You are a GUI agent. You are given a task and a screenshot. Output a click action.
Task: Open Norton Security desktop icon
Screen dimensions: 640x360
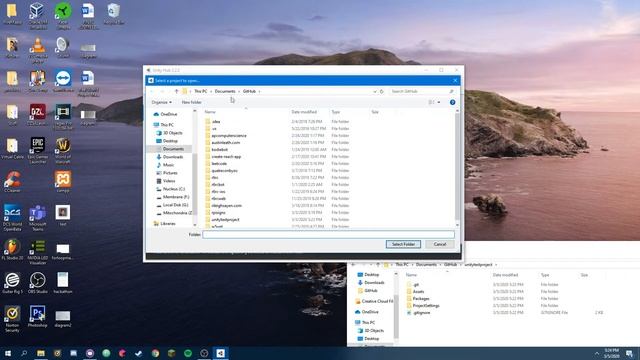[x=12, y=319]
